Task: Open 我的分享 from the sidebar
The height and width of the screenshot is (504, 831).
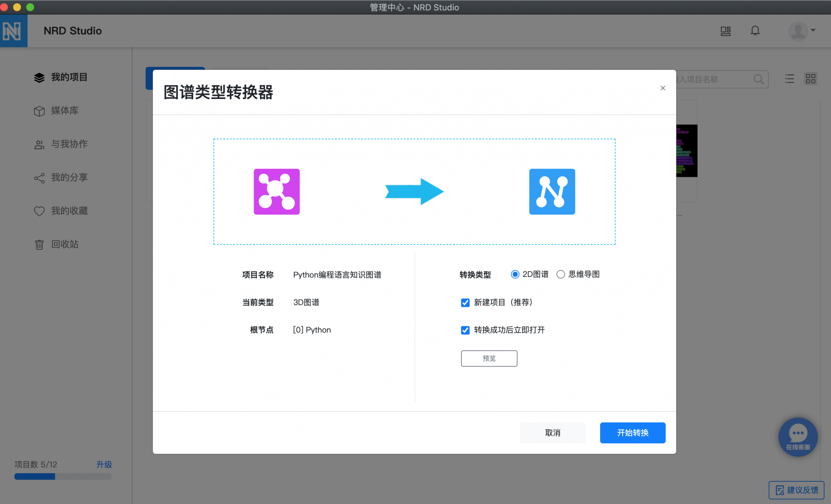Action: [x=69, y=177]
